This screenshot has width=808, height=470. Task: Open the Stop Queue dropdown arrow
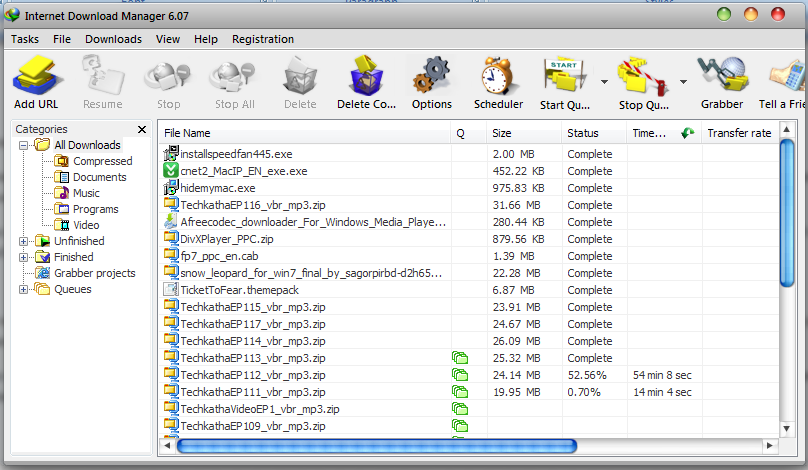(683, 81)
